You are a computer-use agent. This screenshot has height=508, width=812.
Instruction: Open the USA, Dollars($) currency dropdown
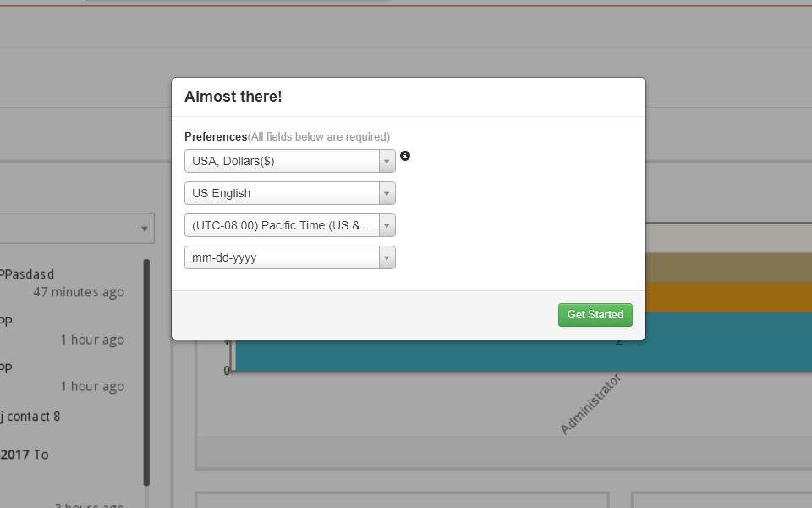tap(282, 161)
